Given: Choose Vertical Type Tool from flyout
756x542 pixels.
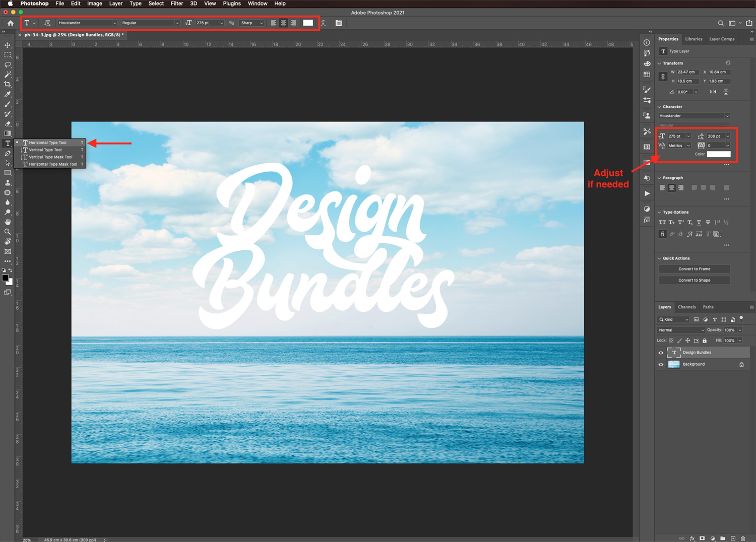Looking at the screenshot, I should point(50,150).
